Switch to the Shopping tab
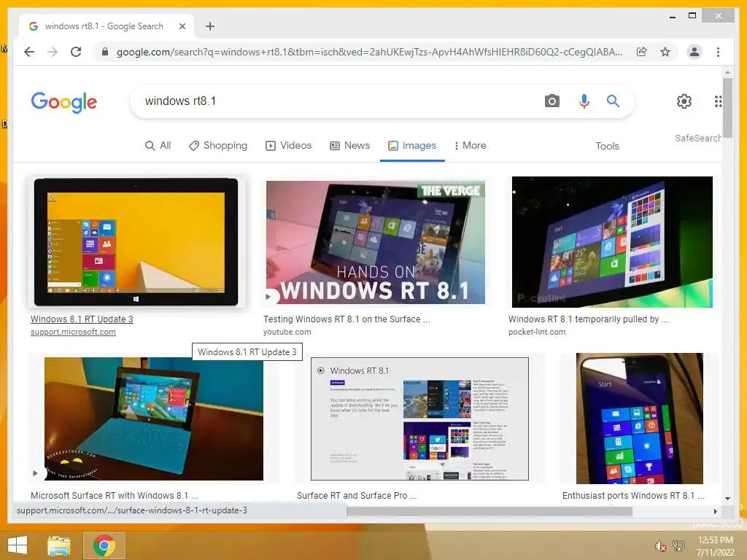 click(x=218, y=146)
